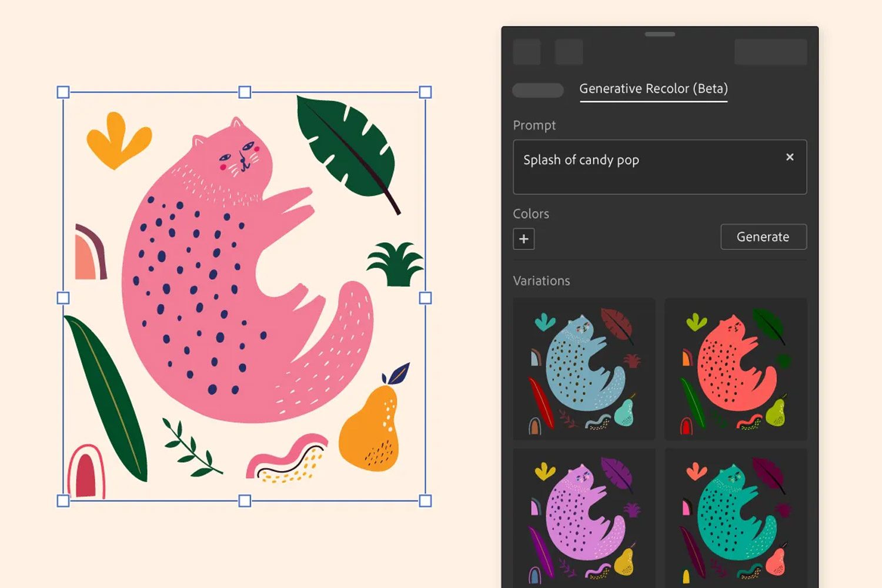
Task: Choose the coral red cat variation thumbnail
Action: tap(736, 369)
